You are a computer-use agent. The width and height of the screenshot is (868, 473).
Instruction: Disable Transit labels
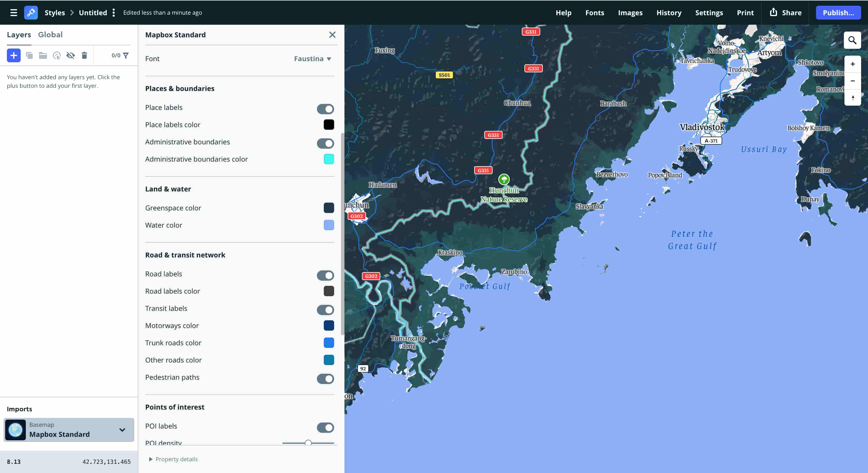(x=325, y=310)
